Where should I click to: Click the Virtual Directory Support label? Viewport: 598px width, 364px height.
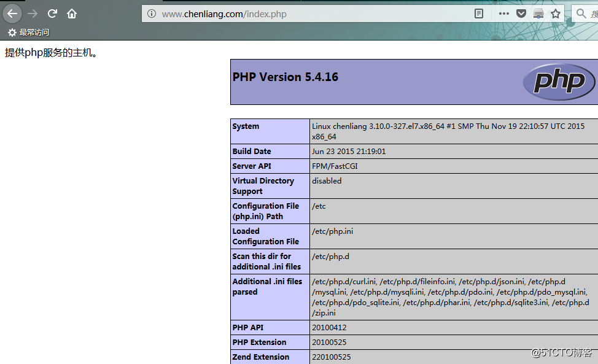point(263,186)
